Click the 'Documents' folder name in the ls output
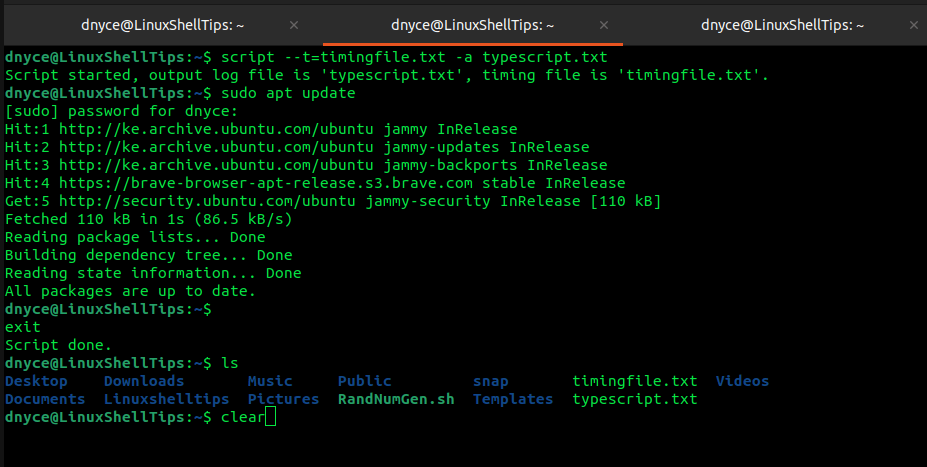Image resolution: width=927 pixels, height=467 pixels. (45, 399)
